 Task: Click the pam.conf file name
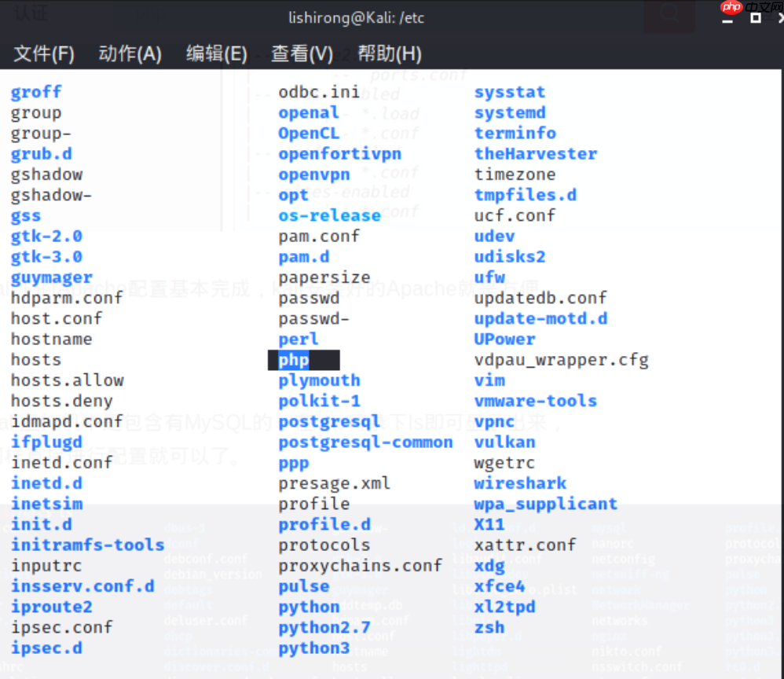(x=319, y=237)
